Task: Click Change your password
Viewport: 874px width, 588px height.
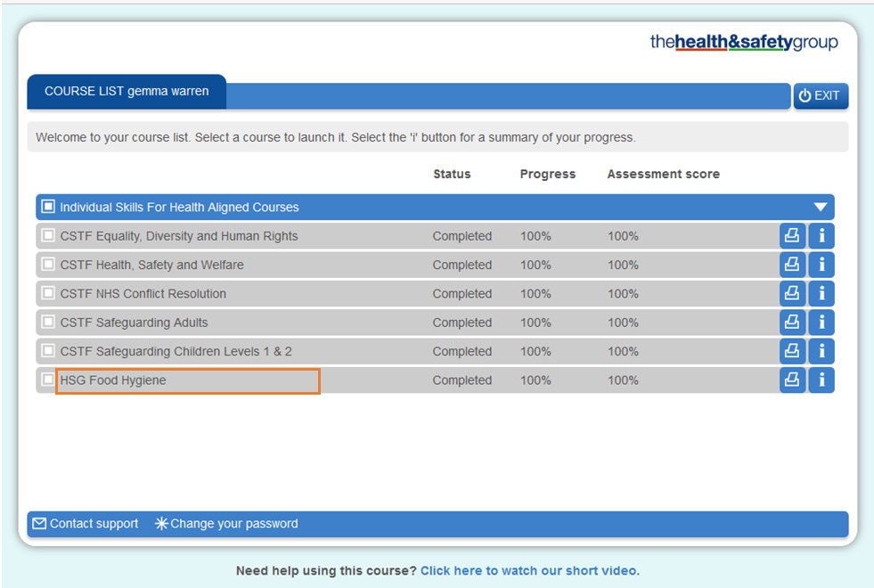Action: tap(233, 524)
